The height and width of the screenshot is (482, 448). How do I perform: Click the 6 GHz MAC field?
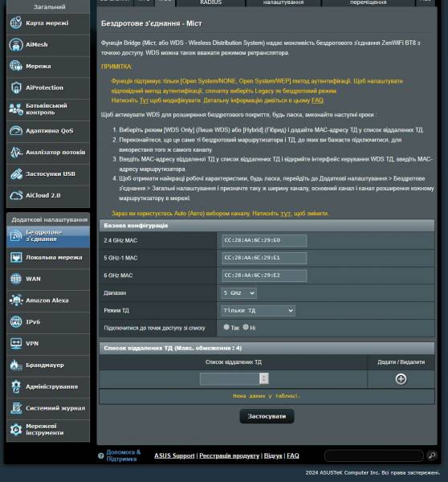(264, 276)
